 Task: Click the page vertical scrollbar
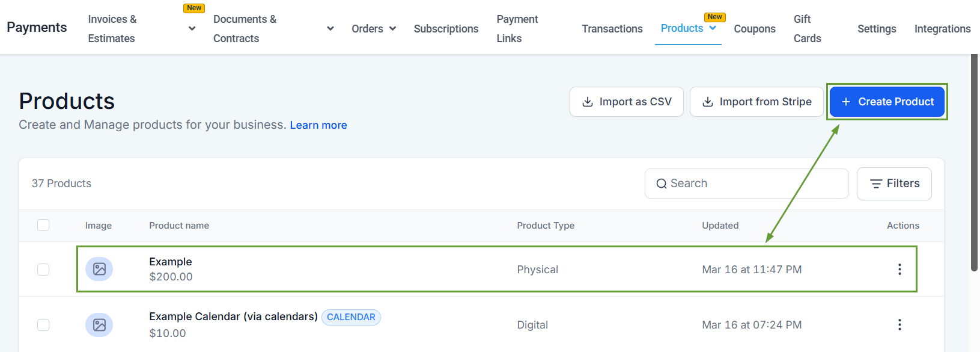pyautogui.click(x=974, y=162)
